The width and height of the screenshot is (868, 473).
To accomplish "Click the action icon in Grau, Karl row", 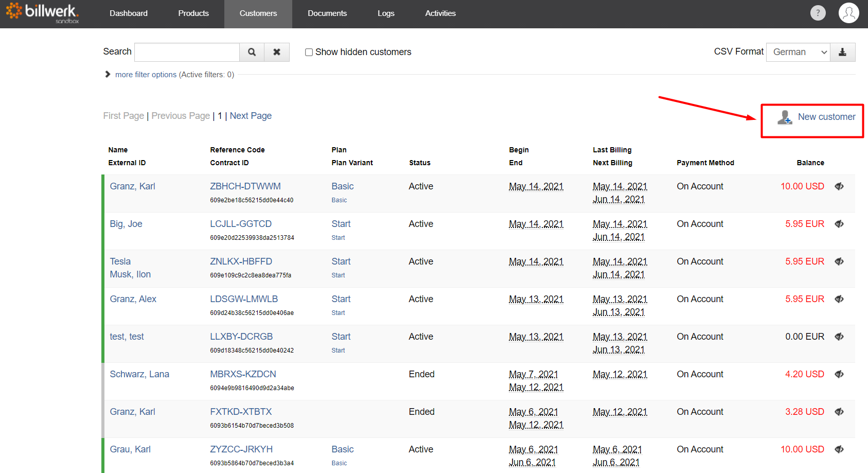I will tap(839, 449).
